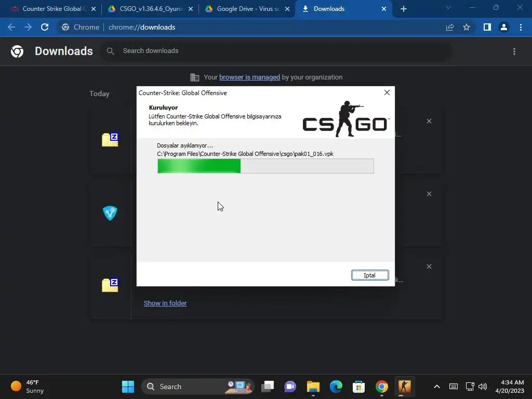This screenshot has width=532, height=399.
Task: Bookmark this page with star icon
Action: (x=467, y=27)
